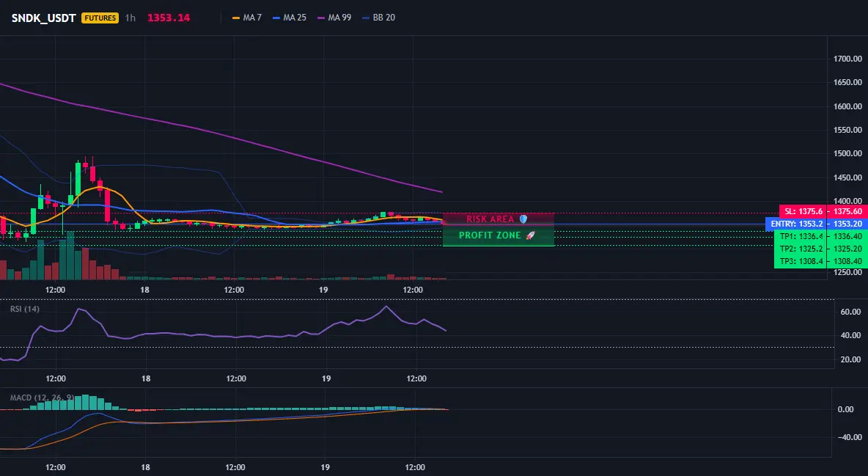Image resolution: width=868 pixels, height=476 pixels.
Task: Toggle the MA 25 legend item
Action: [x=290, y=18]
